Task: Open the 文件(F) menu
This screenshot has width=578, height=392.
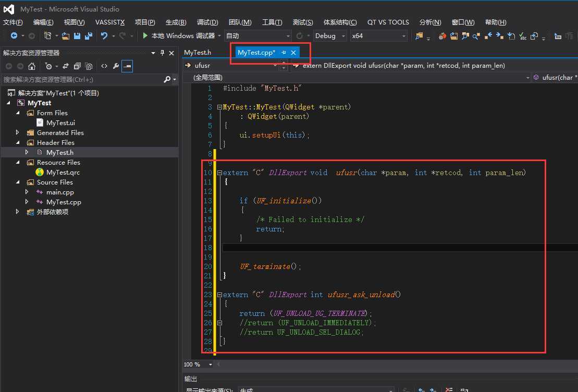Action: (13, 22)
